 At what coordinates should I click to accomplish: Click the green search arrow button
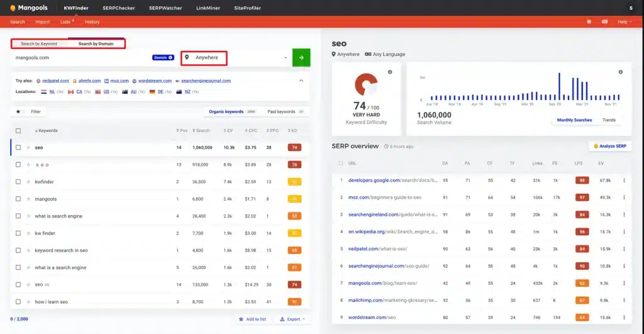[x=301, y=57]
